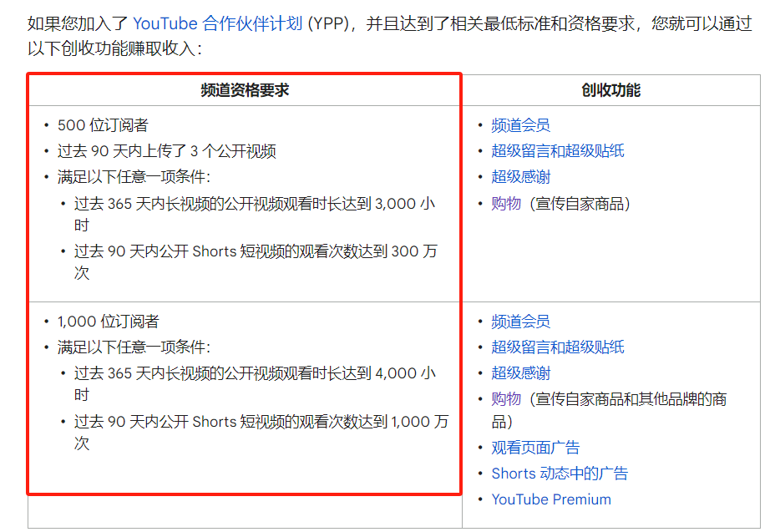
Task: Click the 500 位订阅者 requirement text
Action: pyautogui.click(x=103, y=125)
